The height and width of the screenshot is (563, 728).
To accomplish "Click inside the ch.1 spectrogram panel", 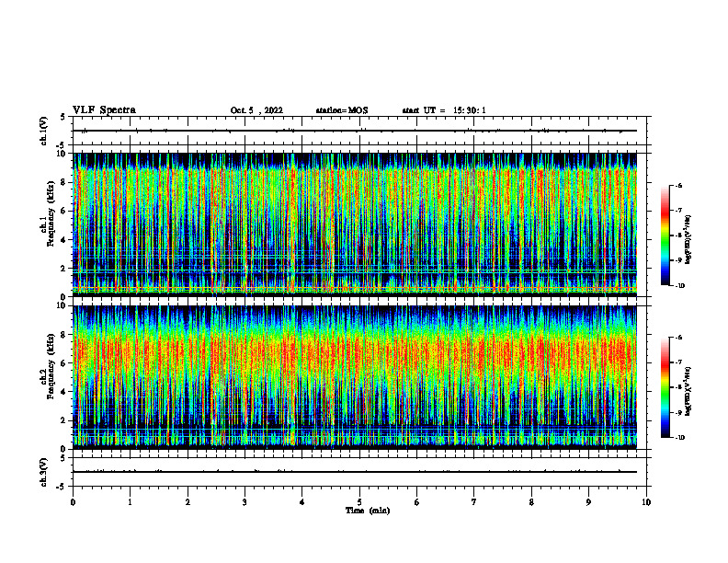I will [x=355, y=224].
